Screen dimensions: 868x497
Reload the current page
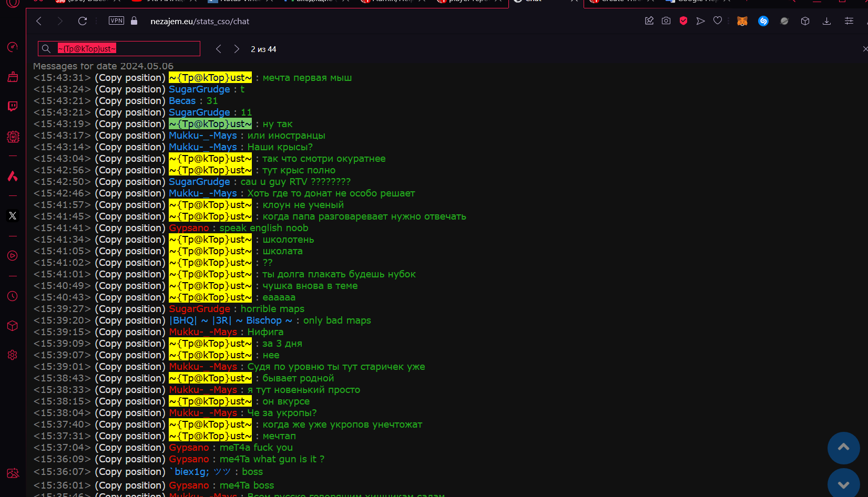(83, 21)
